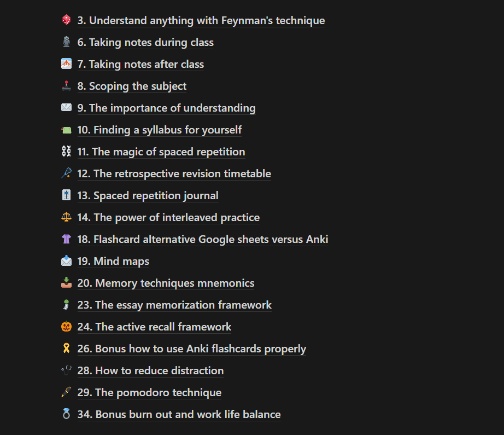Open '10. Finding a syllabus for yourself'
Image resolution: width=504 pixels, height=435 pixels.
160,130
